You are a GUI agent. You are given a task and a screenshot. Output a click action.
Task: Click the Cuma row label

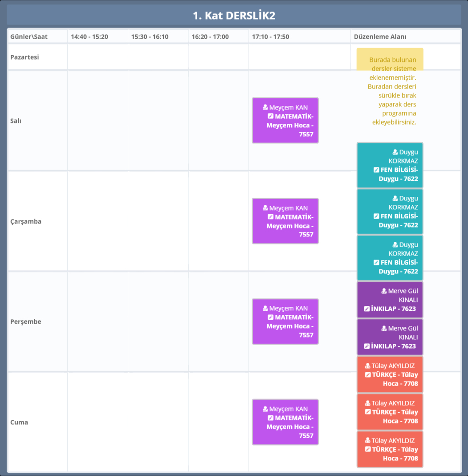pos(19,422)
